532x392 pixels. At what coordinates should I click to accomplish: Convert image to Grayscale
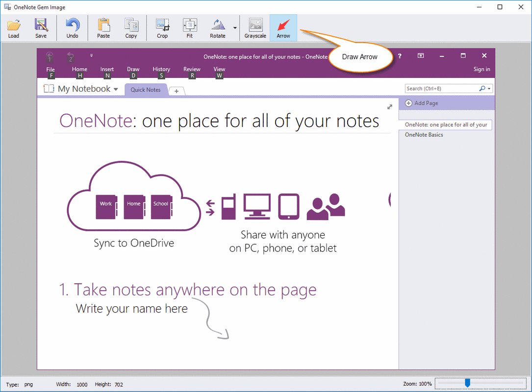click(255, 28)
